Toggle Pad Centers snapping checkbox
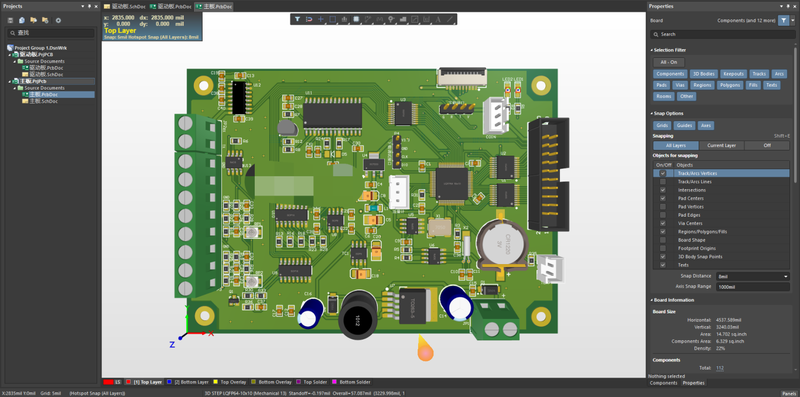The height and width of the screenshot is (397, 800). coord(663,198)
